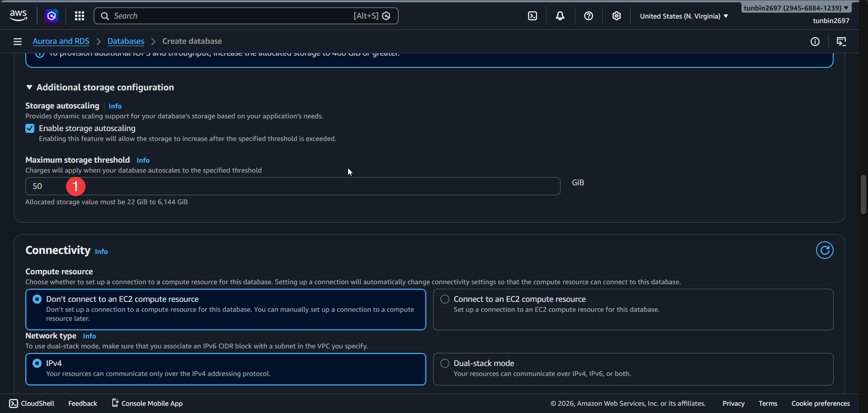The image size is (868, 413).
Task: Open the navigation sidebar hamburger menu
Action: 17,41
